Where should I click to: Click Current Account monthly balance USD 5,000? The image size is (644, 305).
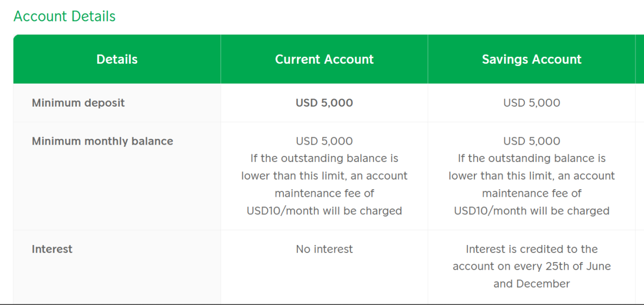coord(324,142)
